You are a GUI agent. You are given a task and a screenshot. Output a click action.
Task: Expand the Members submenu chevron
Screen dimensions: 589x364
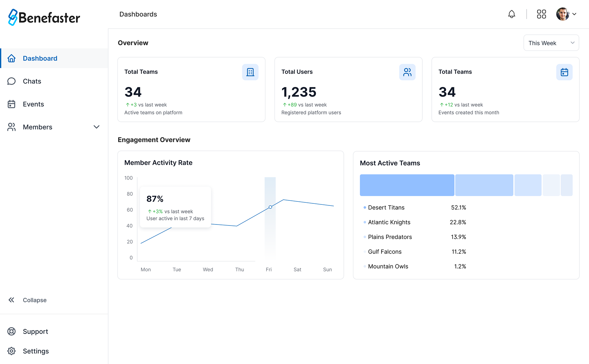click(x=96, y=127)
